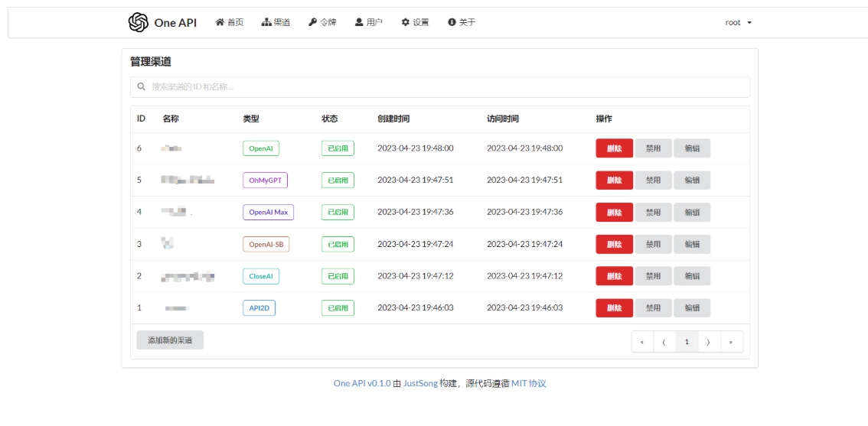Delete the API2D channel
The image size is (868, 426).
(615, 307)
